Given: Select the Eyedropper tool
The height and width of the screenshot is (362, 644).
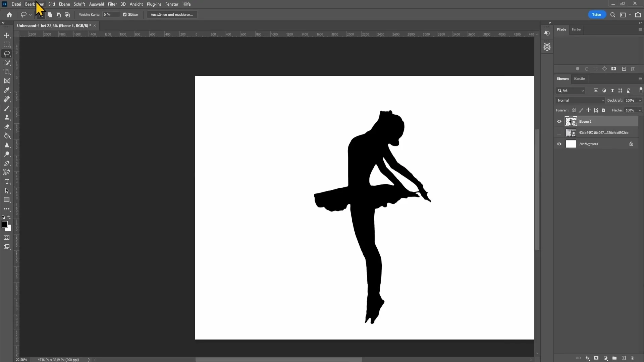Looking at the screenshot, I should click(x=7, y=90).
